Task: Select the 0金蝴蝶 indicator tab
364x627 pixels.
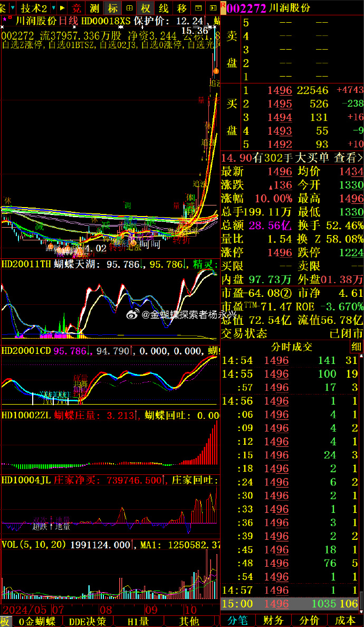Action: coord(37,621)
